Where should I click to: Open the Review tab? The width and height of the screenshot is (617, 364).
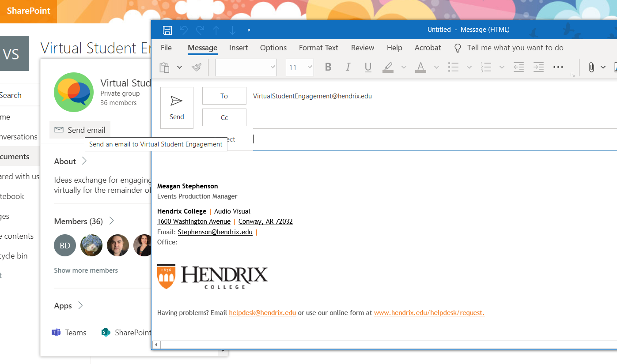[363, 48]
